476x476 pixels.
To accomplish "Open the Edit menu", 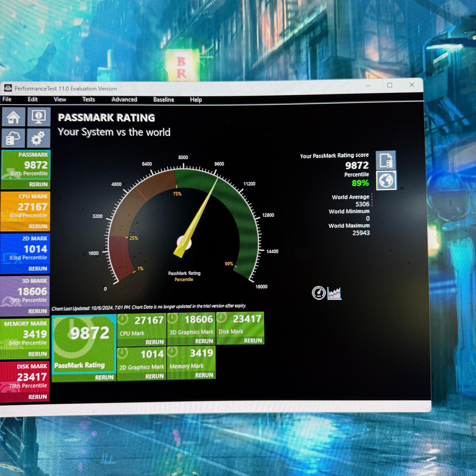I will click(x=33, y=99).
